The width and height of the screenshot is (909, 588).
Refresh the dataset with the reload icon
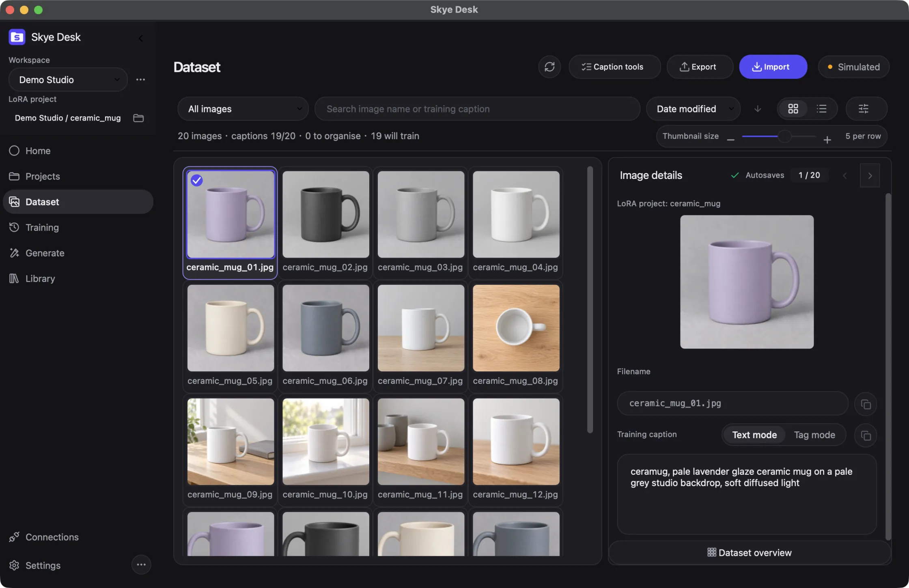pos(549,67)
